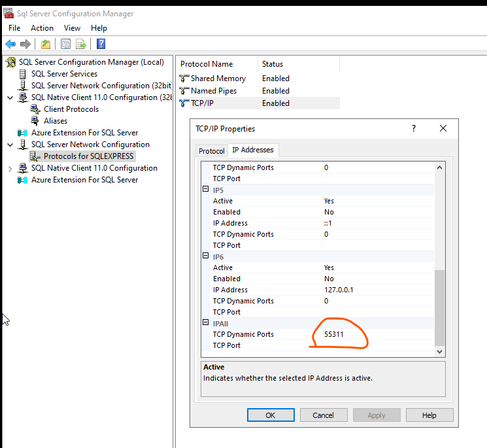Click the Sql Server Configuration Manager title icon

(8, 13)
